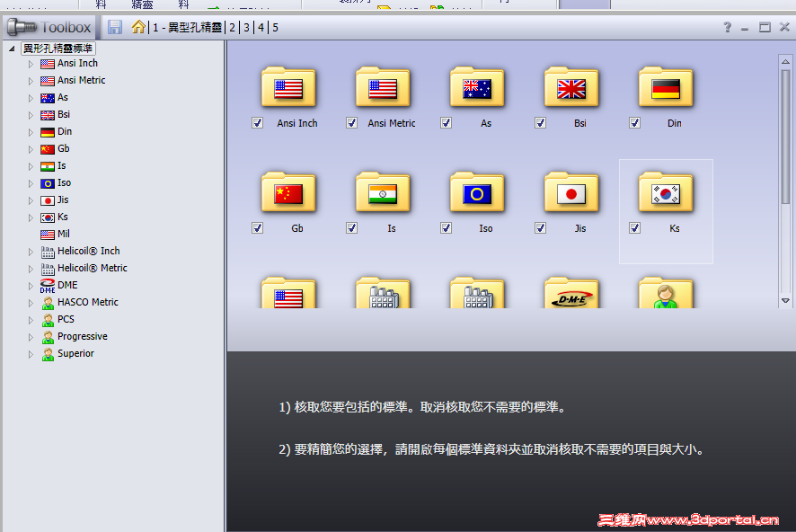Expand the Bsi tree node
The height and width of the screenshot is (532, 796).
click(31, 115)
